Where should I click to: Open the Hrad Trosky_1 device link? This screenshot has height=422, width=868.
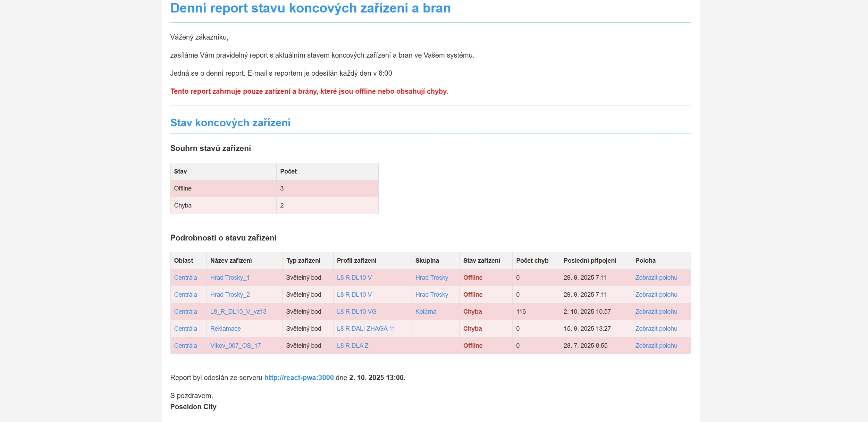click(x=230, y=278)
